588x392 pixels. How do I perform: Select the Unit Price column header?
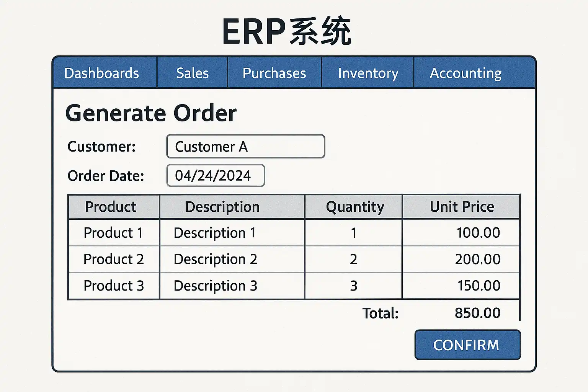pos(461,207)
